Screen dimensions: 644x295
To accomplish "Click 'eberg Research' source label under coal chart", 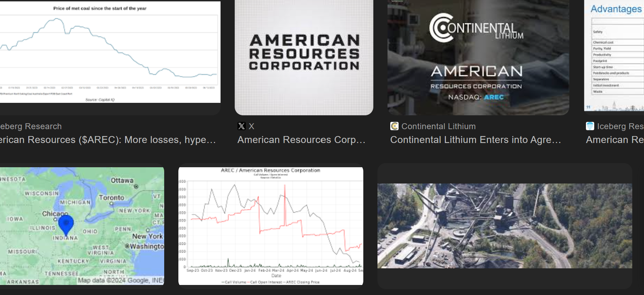I will coord(31,126).
